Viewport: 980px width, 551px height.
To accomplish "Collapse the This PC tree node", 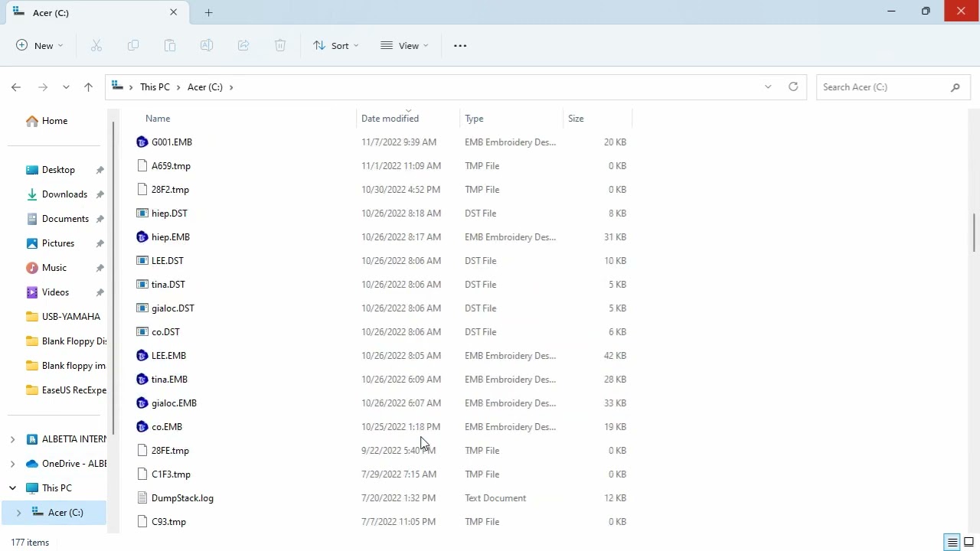I will (12, 488).
